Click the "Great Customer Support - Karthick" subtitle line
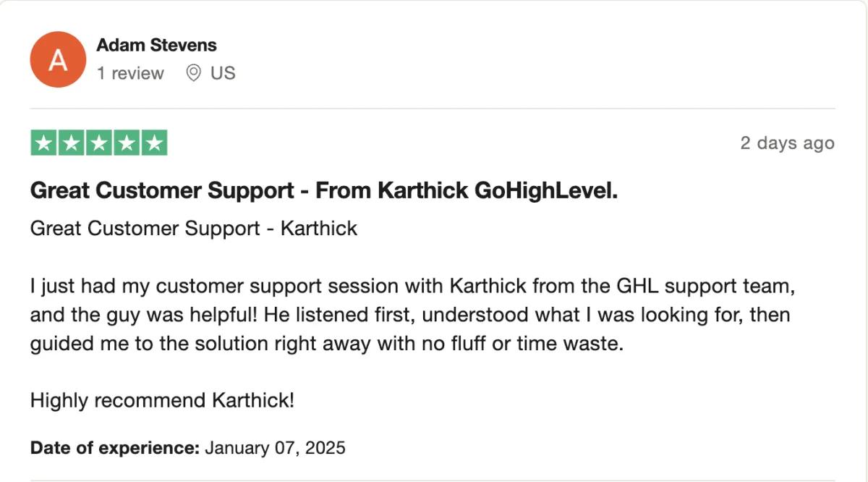 coord(194,229)
